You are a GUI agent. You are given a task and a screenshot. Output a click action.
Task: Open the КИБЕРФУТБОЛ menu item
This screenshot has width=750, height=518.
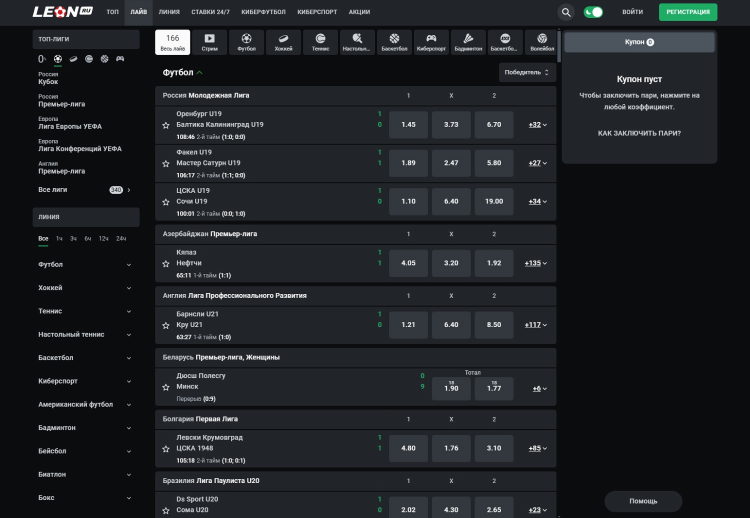coord(264,12)
